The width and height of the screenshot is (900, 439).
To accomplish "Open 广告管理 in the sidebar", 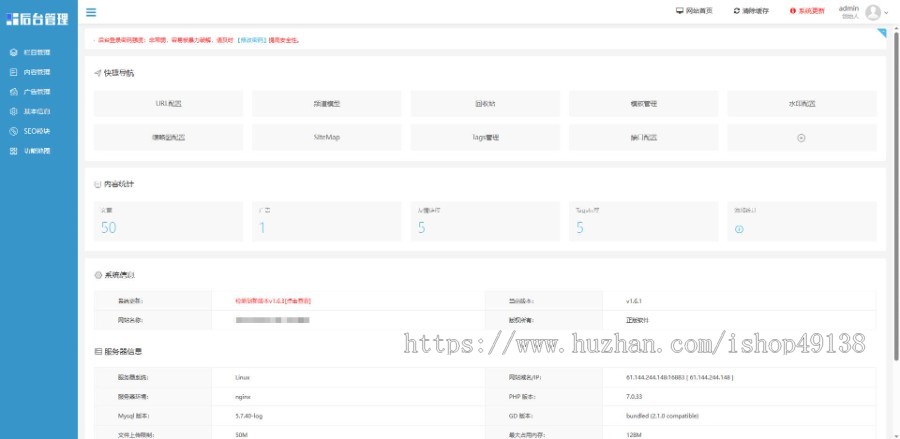I will tap(38, 92).
